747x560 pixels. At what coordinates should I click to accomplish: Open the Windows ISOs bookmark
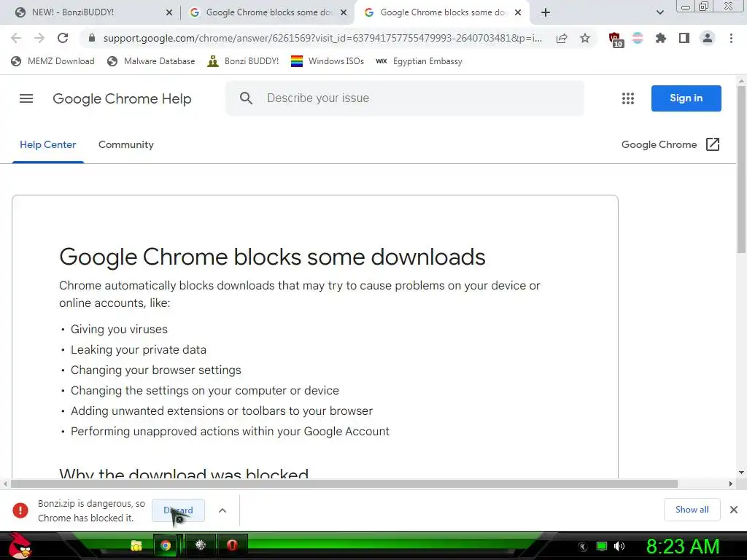coord(328,61)
